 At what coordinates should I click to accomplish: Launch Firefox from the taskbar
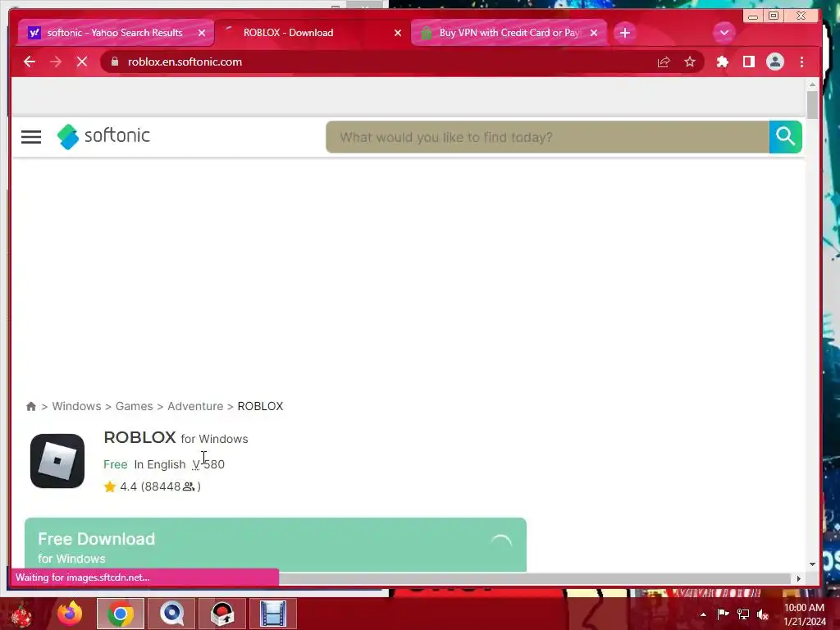pos(70,614)
